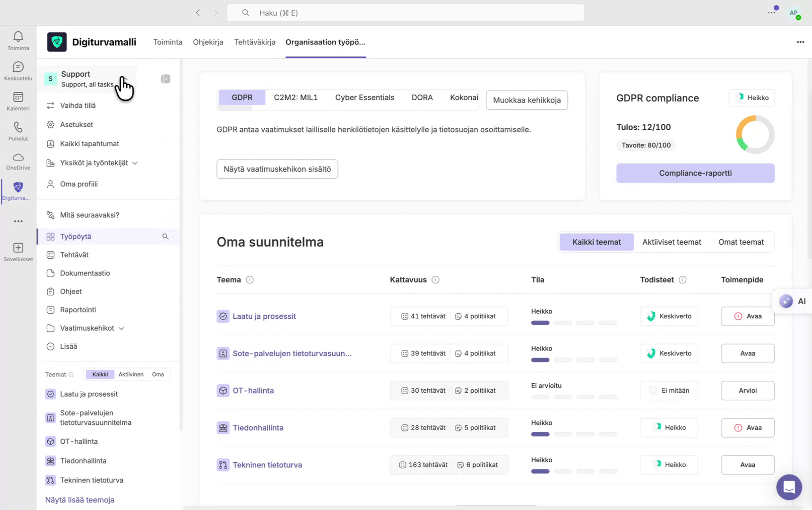Open the AI assistant floating button
Viewport: 812px width, 510px height.
coord(792,301)
